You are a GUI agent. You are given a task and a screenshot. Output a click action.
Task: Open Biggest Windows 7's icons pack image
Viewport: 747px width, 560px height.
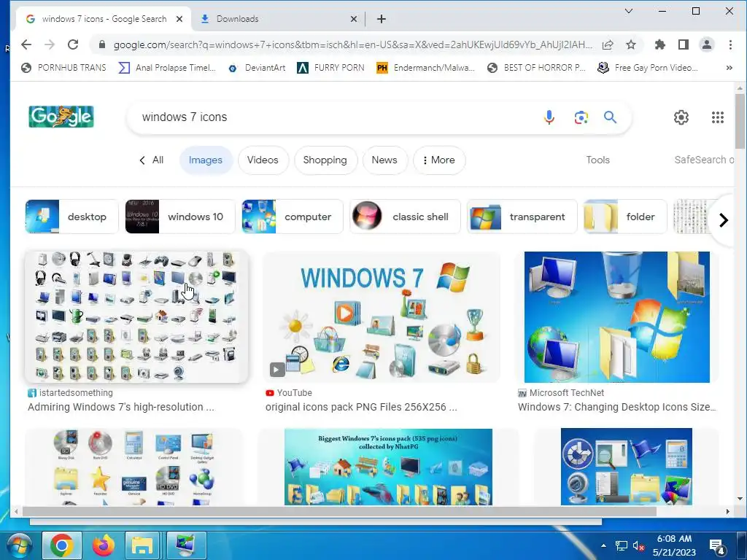[388, 467]
